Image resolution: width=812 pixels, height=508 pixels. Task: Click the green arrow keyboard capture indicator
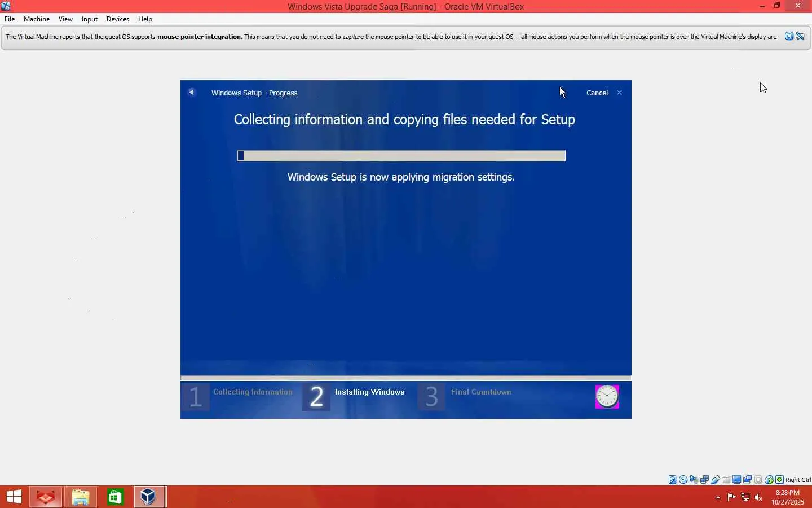click(x=780, y=480)
